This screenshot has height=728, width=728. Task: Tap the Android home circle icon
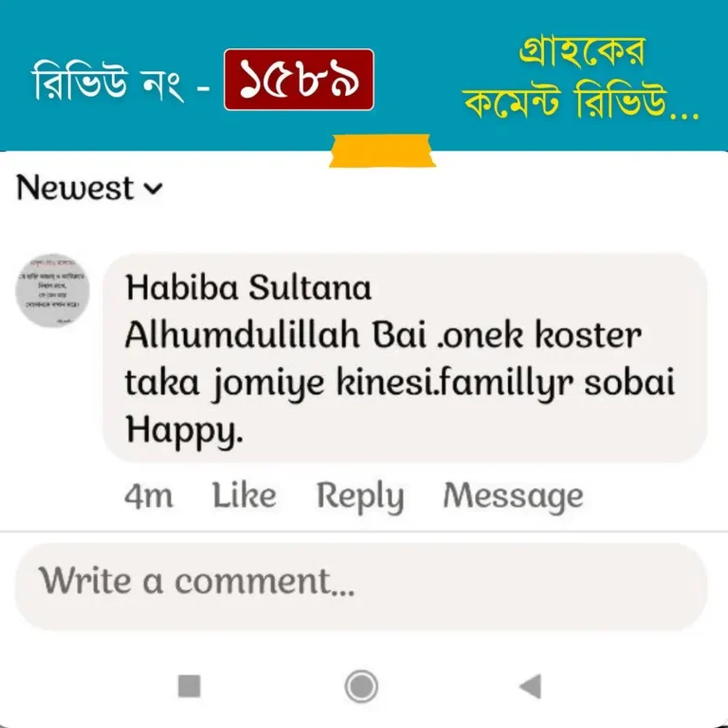point(361,686)
